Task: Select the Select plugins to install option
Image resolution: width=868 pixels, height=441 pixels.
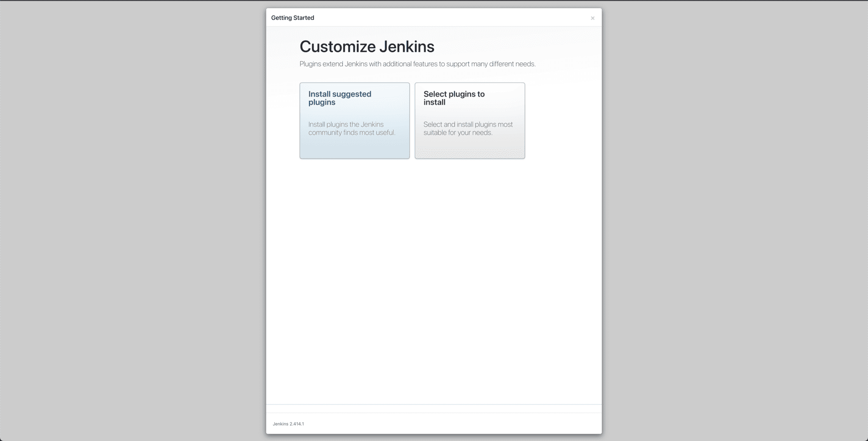Action: (470, 121)
